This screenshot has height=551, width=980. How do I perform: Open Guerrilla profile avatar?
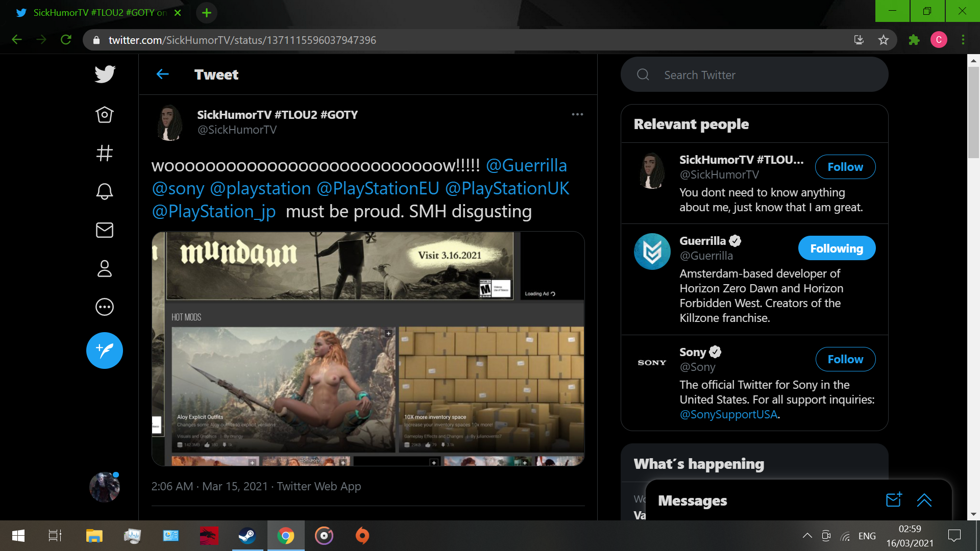coord(652,252)
